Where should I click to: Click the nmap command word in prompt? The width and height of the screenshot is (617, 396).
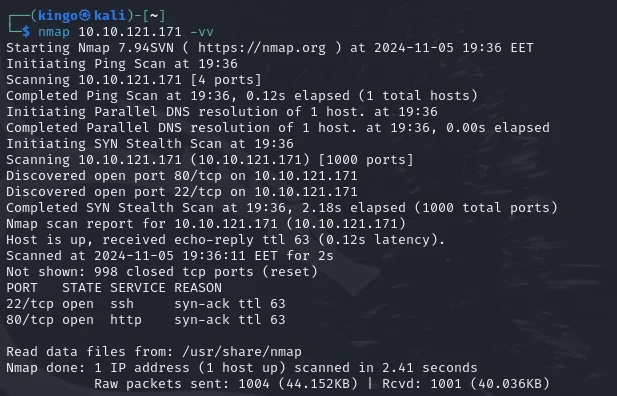54,31
